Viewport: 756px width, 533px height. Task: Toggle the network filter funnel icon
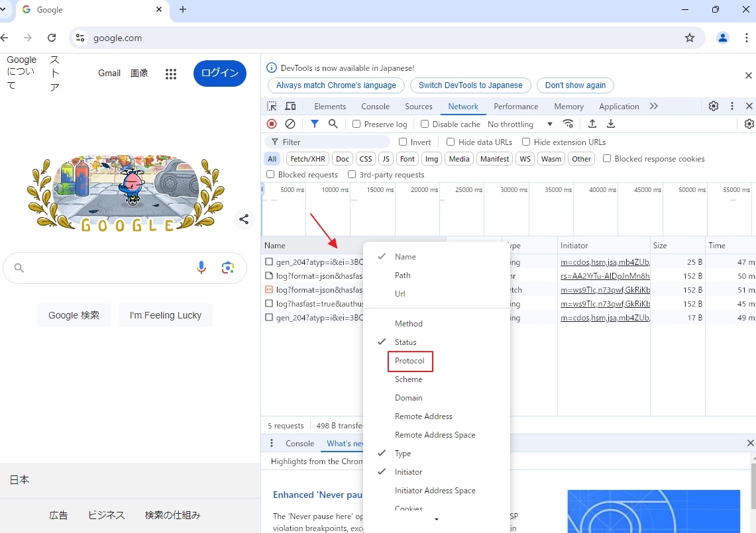click(x=314, y=124)
